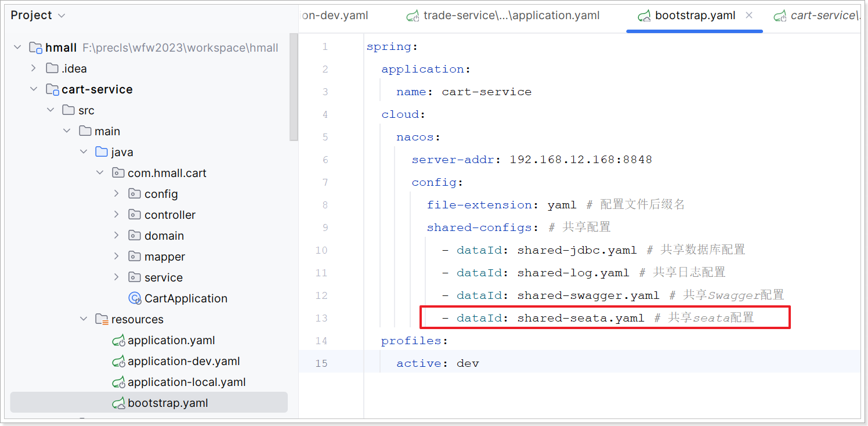Viewport: 868px width, 426px height.
Task: Click the .idea folder icon
Action: 52,68
